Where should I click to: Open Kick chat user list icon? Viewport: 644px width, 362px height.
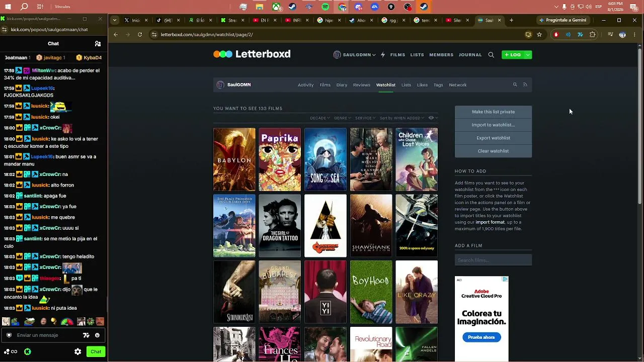[x=98, y=44]
